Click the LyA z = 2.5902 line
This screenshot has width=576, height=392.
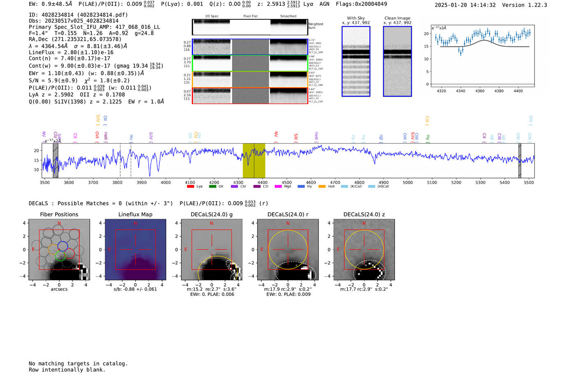(x=50, y=95)
